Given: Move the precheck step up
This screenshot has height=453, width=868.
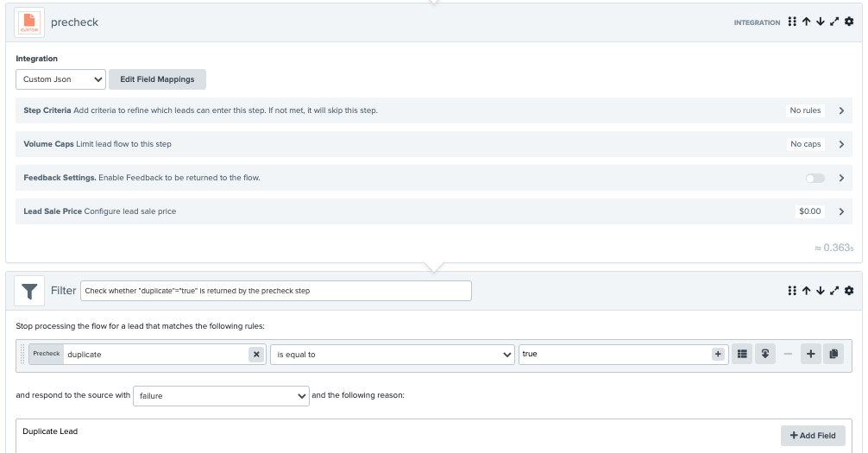Looking at the screenshot, I should tap(807, 22).
